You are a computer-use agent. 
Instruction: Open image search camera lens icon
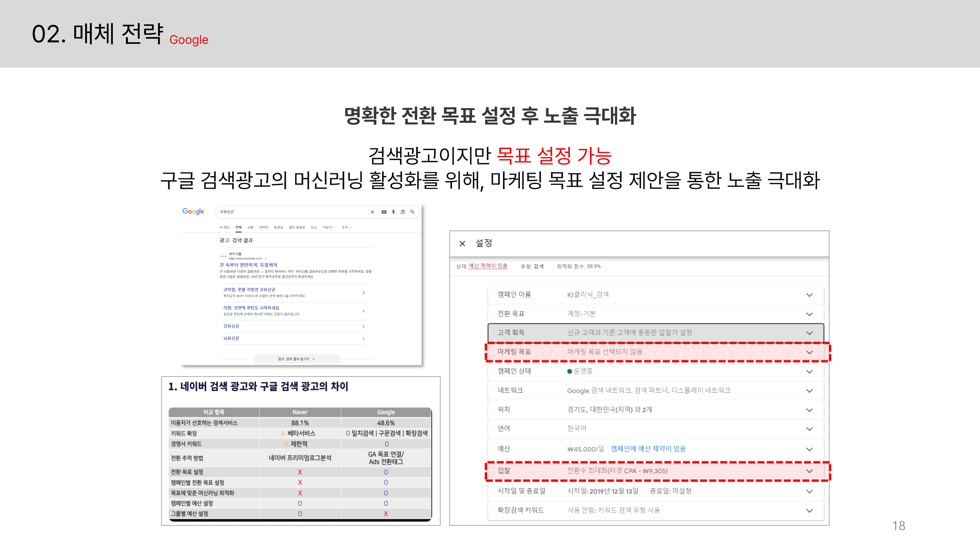[x=403, y=212]
